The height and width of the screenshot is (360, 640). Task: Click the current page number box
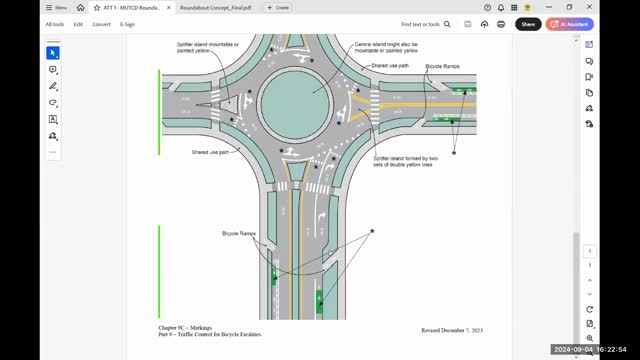click(589, 251)
